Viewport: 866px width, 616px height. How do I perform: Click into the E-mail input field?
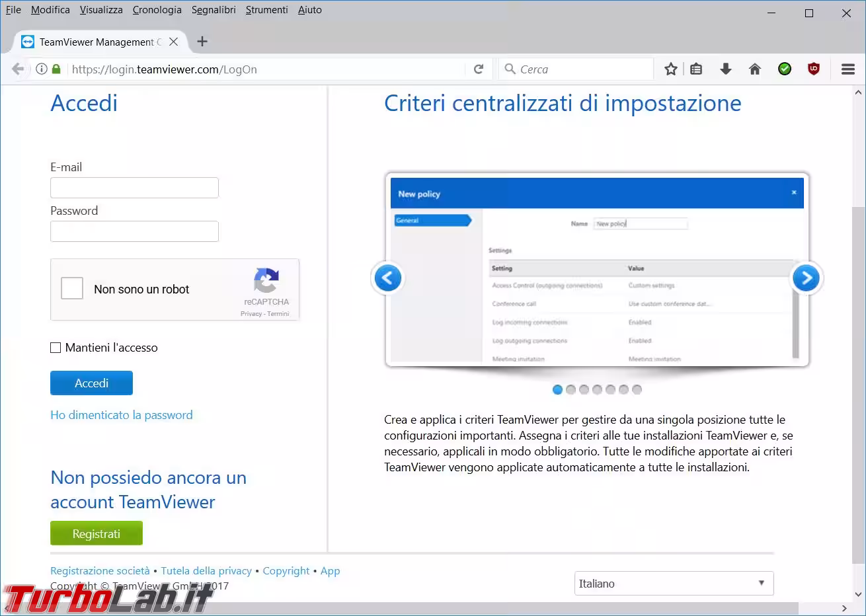[x=134, y=188]
